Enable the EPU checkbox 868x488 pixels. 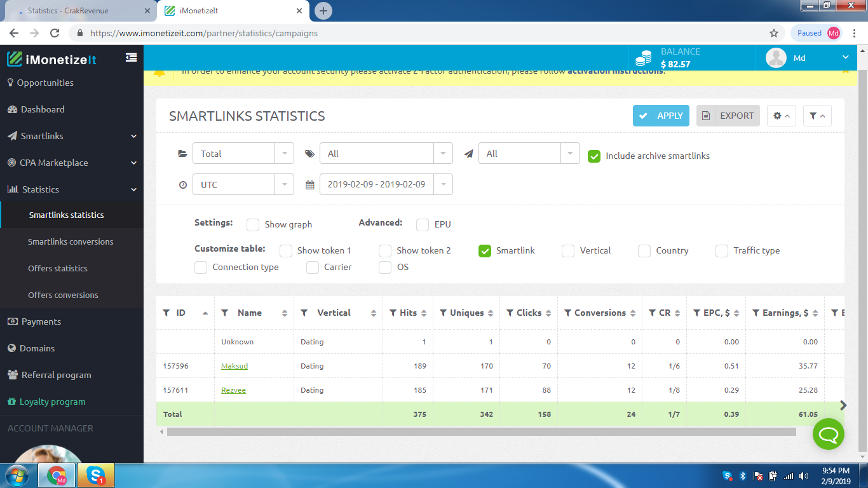coord(423,224)
